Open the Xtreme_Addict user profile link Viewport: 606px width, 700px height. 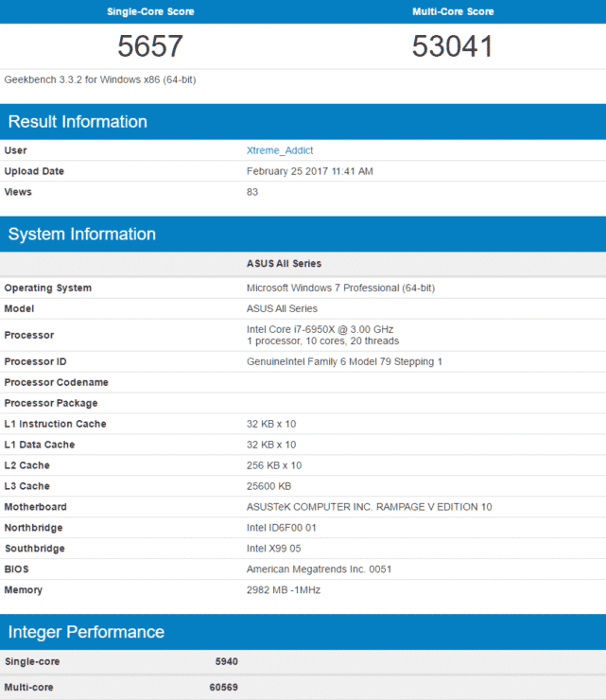tap(280, 150)
